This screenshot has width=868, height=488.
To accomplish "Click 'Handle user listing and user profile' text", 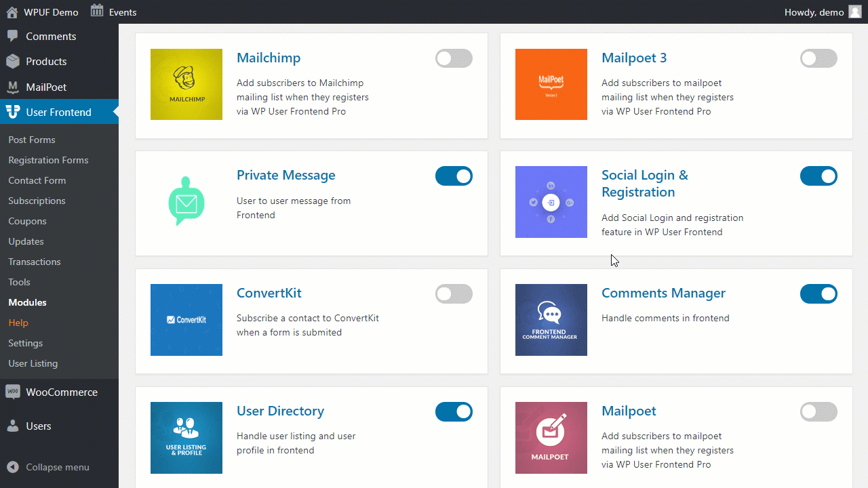I will tap(296, 443).
